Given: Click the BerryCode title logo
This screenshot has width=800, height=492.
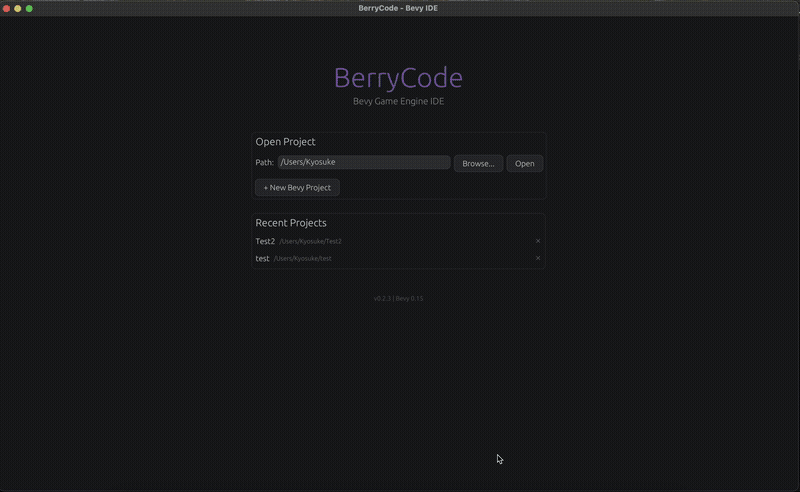Looking at the screenshot, I should pos(398,78).
